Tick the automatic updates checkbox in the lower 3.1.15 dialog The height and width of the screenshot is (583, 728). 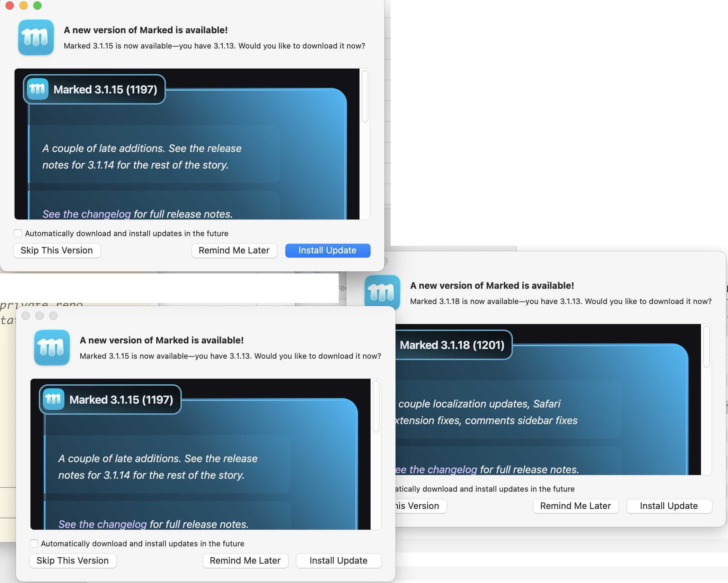click(34, 544)
